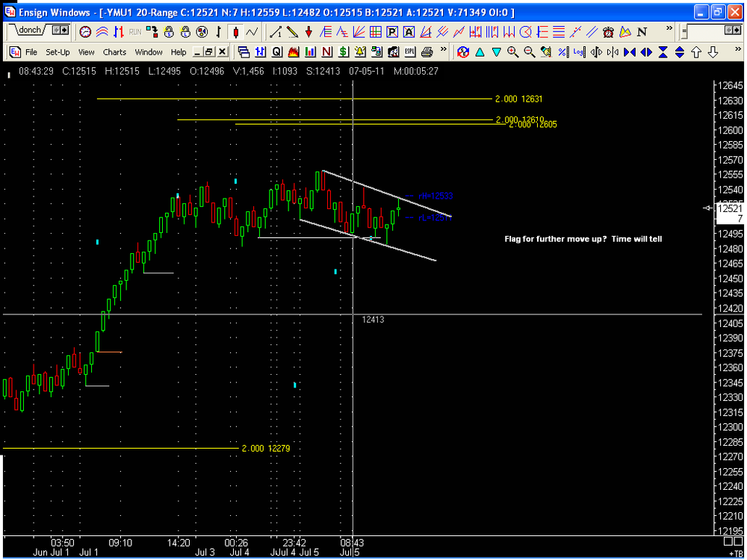Viewport: 747px width, 560px height.
Task: Zoom out with the minus magnifier
Action: pyautogui.click(x=530, y=52)
